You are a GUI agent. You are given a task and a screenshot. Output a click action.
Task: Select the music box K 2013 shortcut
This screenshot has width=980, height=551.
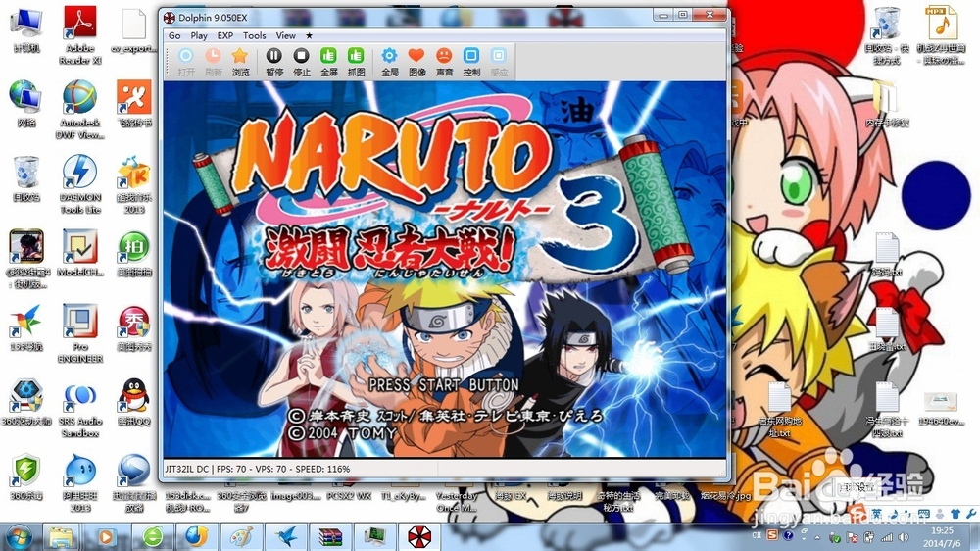(x=133, y=184)
